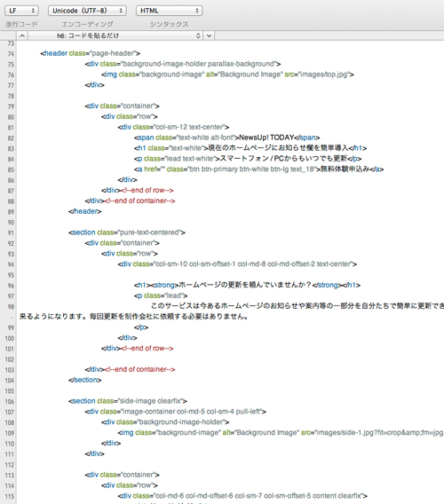This screenshot has width=444, height=504.
Task: Click the section class="pure-text-centered" line
Action: coord(127,232)
